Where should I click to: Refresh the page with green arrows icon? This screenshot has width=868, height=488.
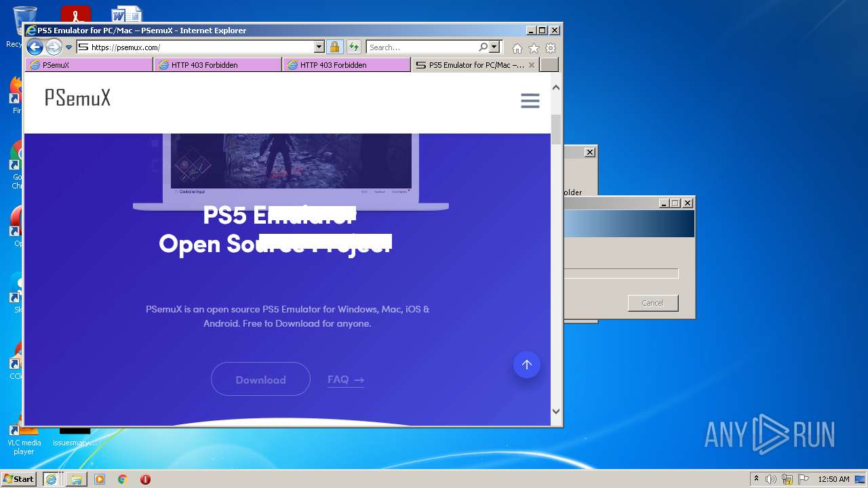354,47
